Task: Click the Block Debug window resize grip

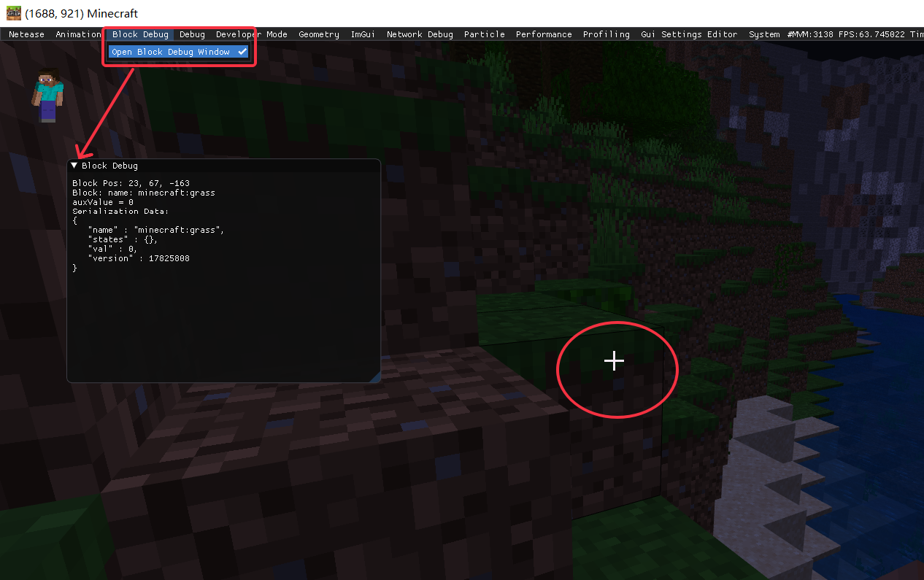Action: coord(375,377)
